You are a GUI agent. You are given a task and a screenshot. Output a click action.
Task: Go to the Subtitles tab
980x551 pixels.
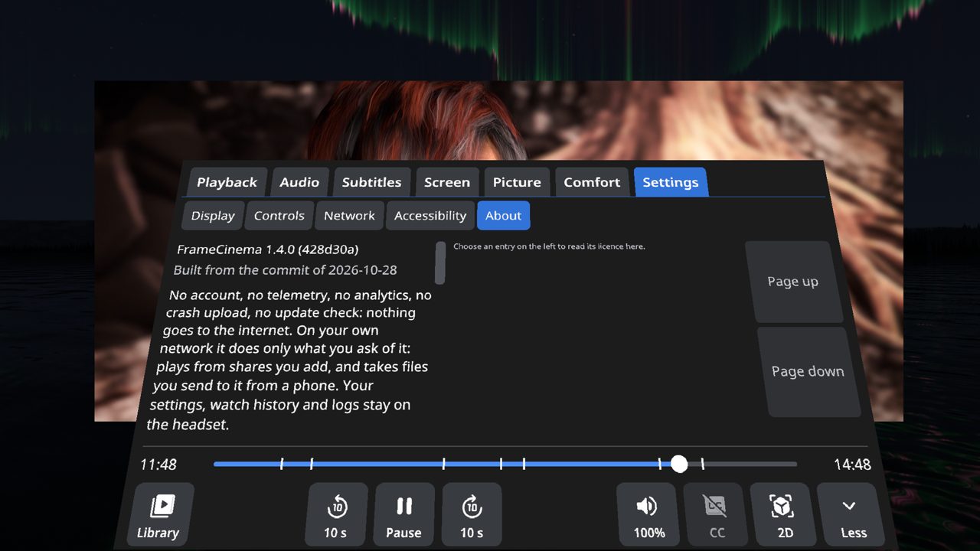[x=371, y=182]
